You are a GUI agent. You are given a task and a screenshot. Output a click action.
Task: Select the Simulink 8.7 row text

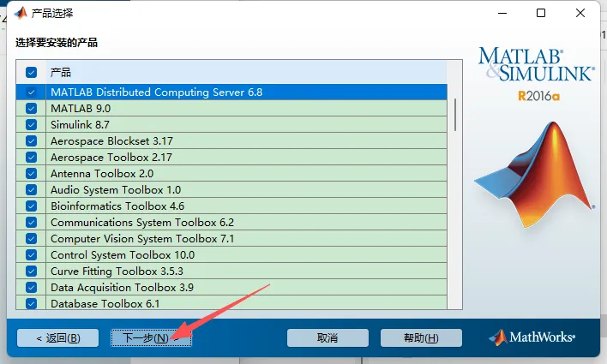coord(80,124)
